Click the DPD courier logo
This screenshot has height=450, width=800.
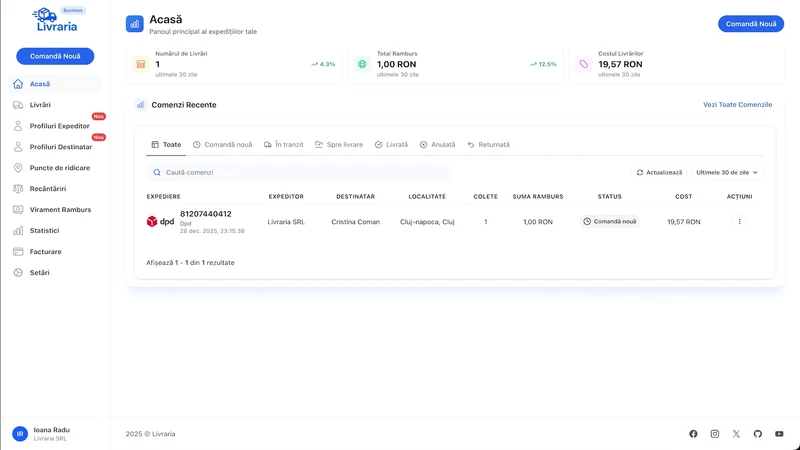(160, 221)
